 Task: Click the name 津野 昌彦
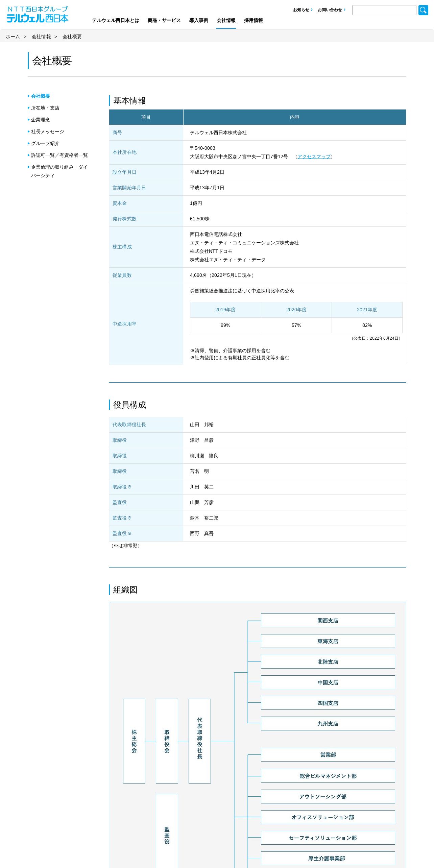tap(202, 440)
